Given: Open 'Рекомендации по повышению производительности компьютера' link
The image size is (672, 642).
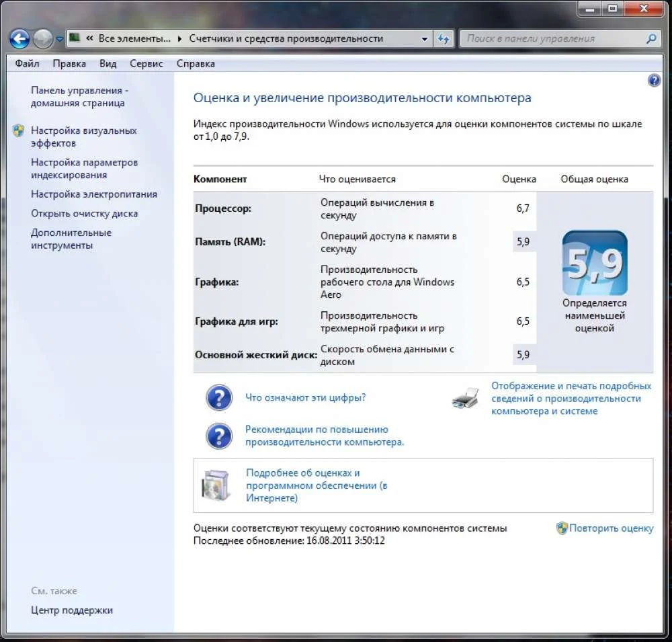Looking at the screenshot, I should pyautogui.click(x=325, y=436).
